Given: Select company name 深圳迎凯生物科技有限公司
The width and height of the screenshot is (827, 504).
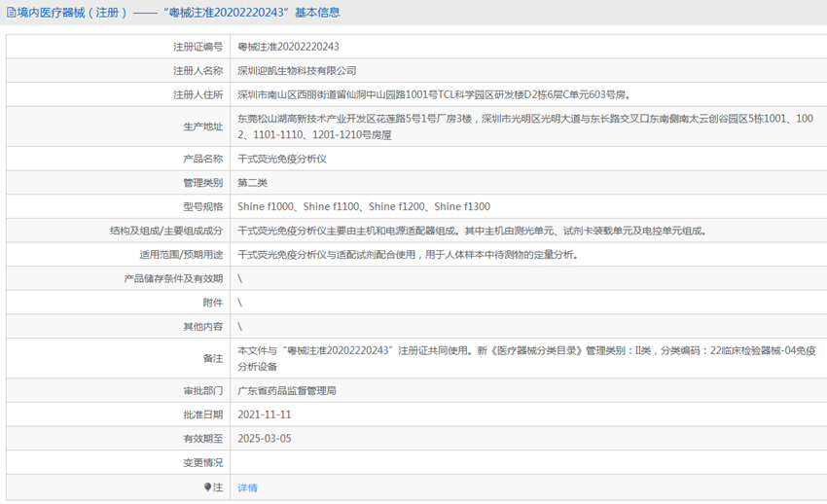Looking at the screenshot, I should coord(297,71).
